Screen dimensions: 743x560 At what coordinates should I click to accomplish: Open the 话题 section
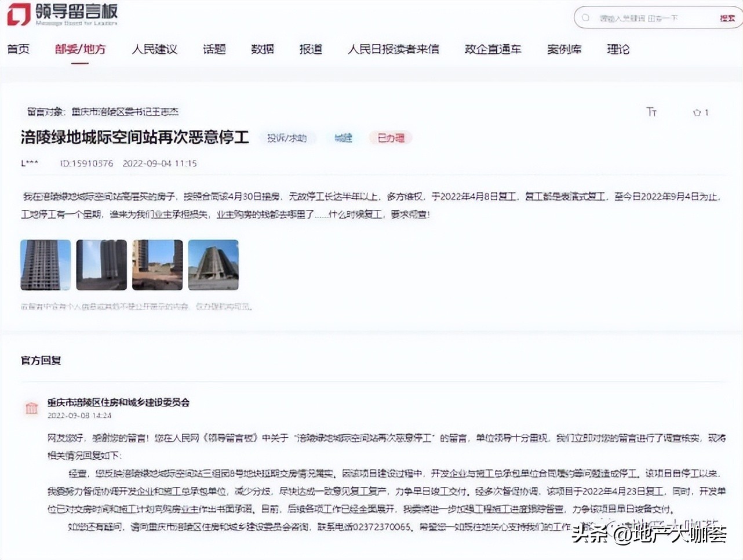click(x=214, y=49)
